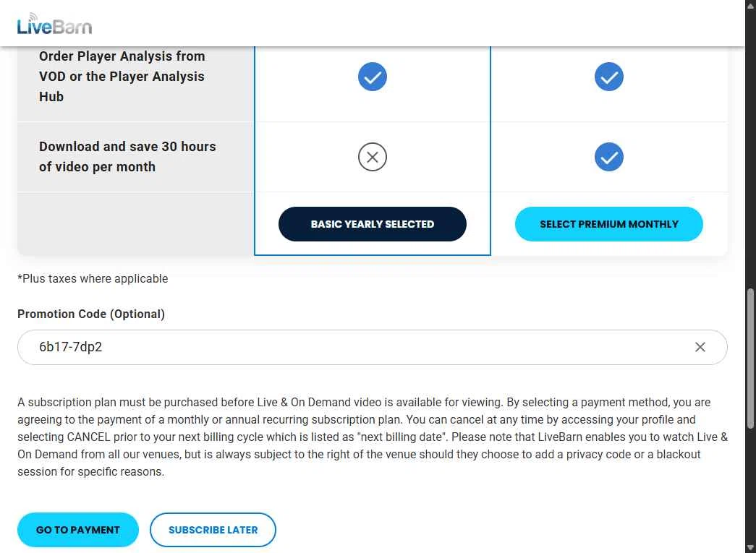The width and height of the screenshot is (756, 553).
Task: Focus the Promotion Code input field
Action: 347,347
